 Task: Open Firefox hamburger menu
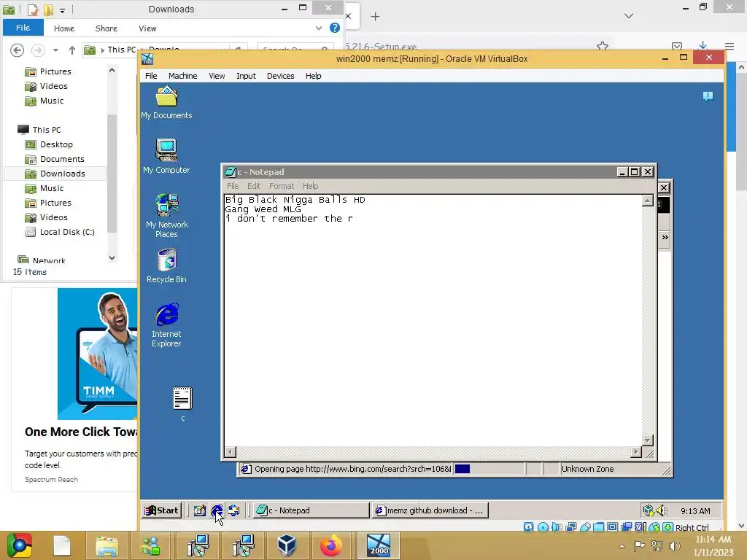[729, 46]
